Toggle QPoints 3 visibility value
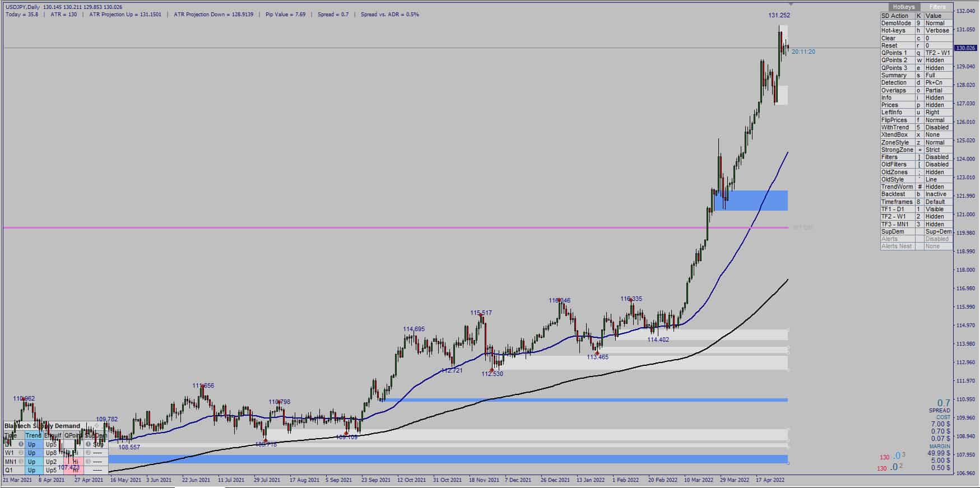The image size is (980, 488). pos(938,68)
